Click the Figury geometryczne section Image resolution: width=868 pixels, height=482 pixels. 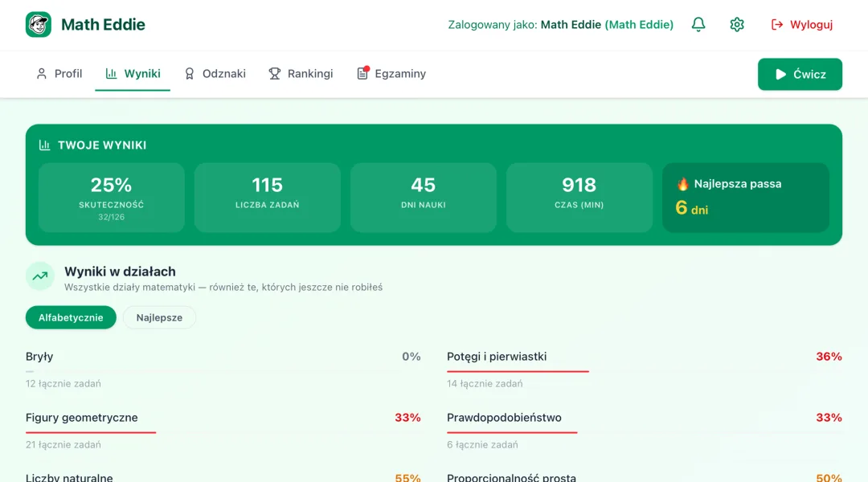pos(223,430)
